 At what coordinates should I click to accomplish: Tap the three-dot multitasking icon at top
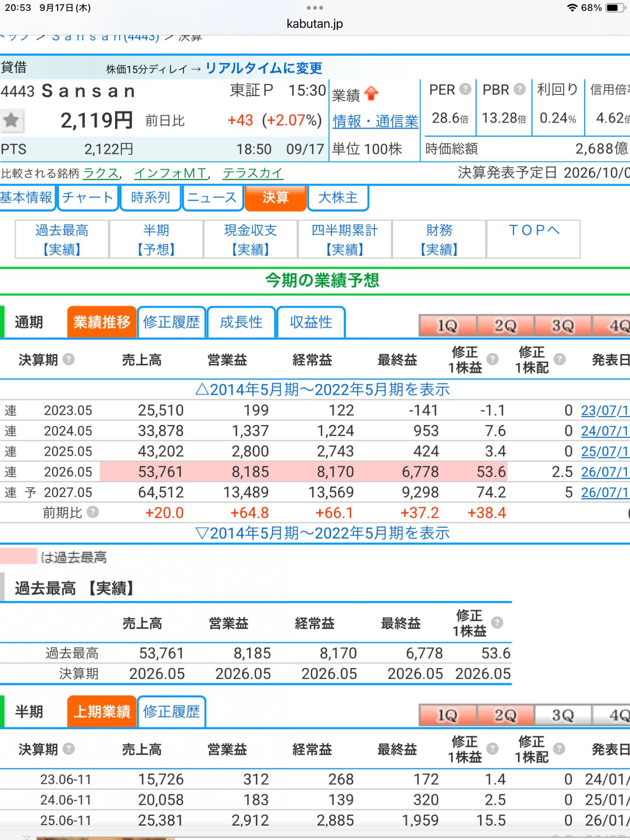[x=315, y=8]
